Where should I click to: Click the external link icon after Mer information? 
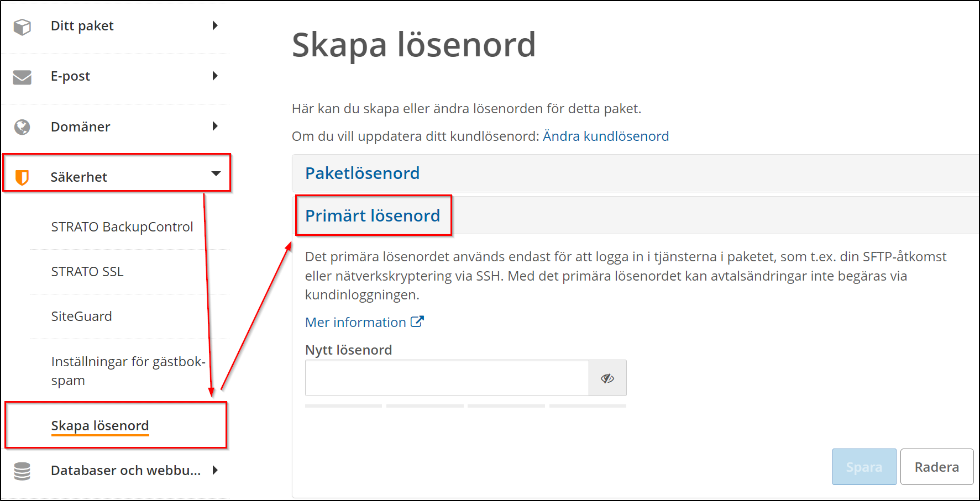point(417,321)
